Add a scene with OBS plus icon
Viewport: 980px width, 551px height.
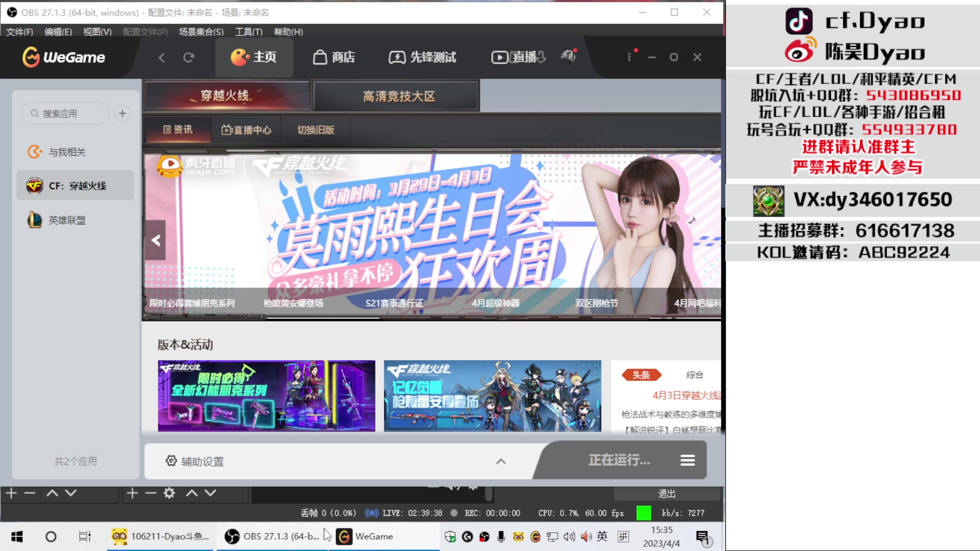point(11,493)
